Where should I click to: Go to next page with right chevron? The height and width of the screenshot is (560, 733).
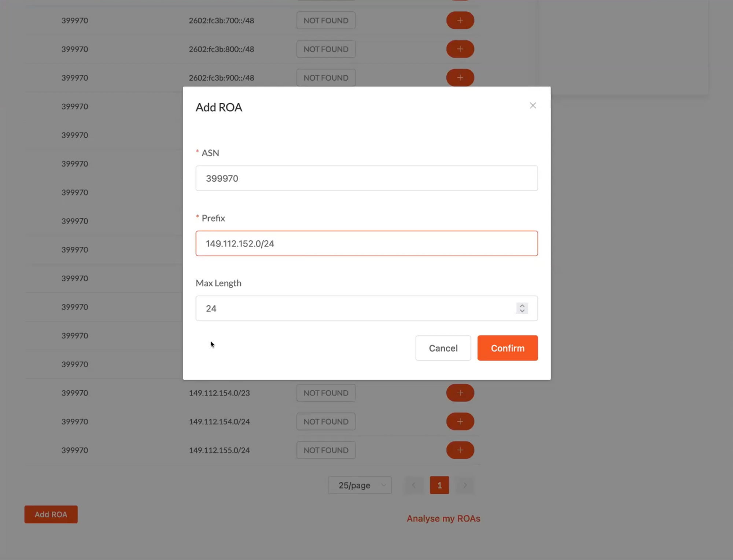[x=465, y=485]
